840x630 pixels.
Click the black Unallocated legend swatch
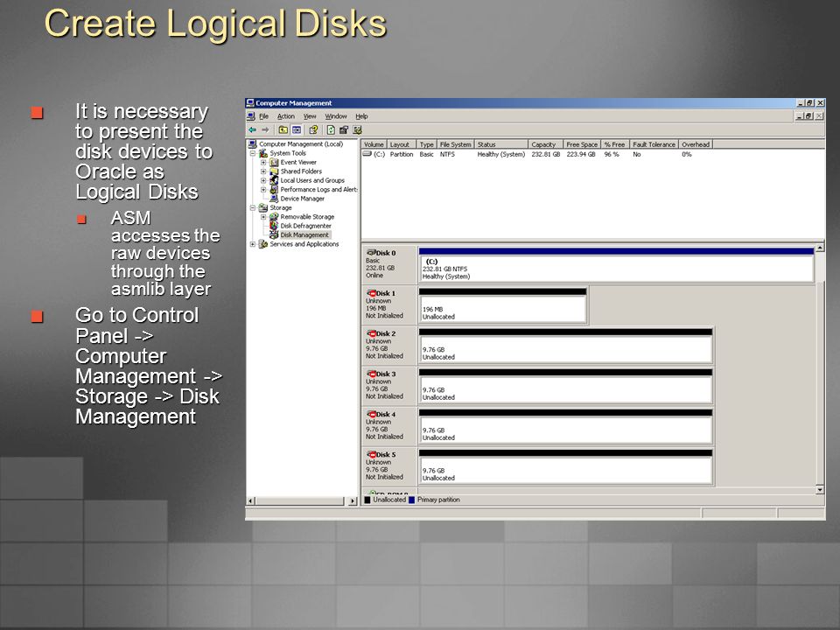click(x=367, y=500)
